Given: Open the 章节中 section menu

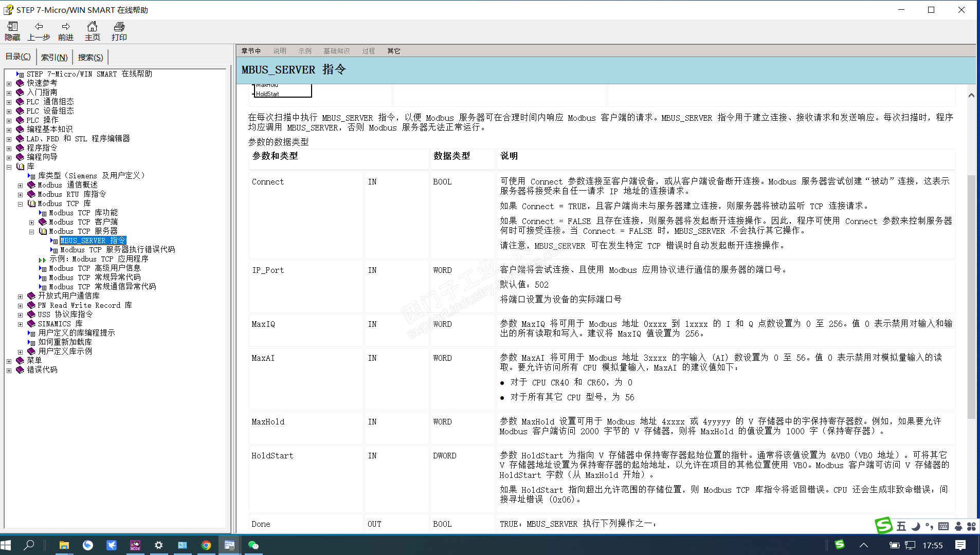Looking at the screenshot, I should (x=251, y=51).
